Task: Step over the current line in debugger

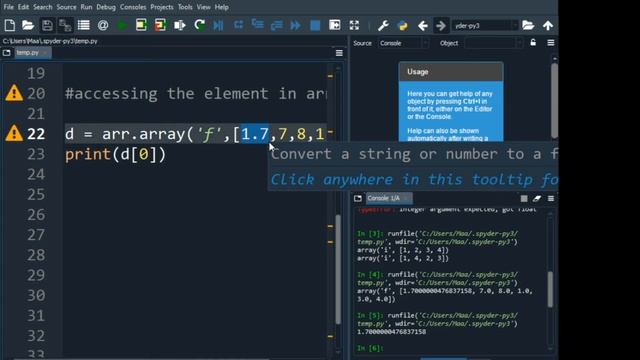Action: (238, 25)
